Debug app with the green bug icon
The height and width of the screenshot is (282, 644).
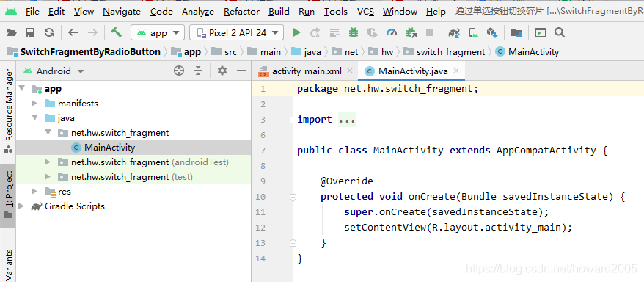tap(354, 32)
